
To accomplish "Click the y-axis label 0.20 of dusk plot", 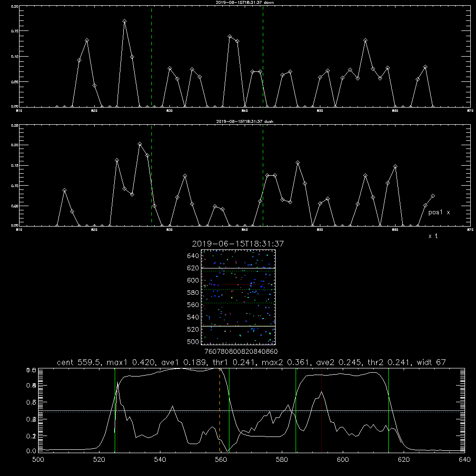I will 15,145.
